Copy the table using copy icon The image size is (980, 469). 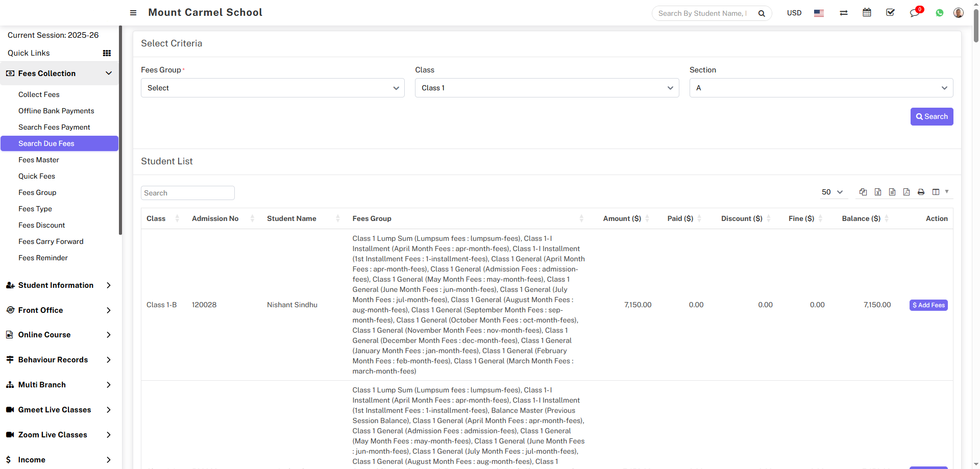863,192
